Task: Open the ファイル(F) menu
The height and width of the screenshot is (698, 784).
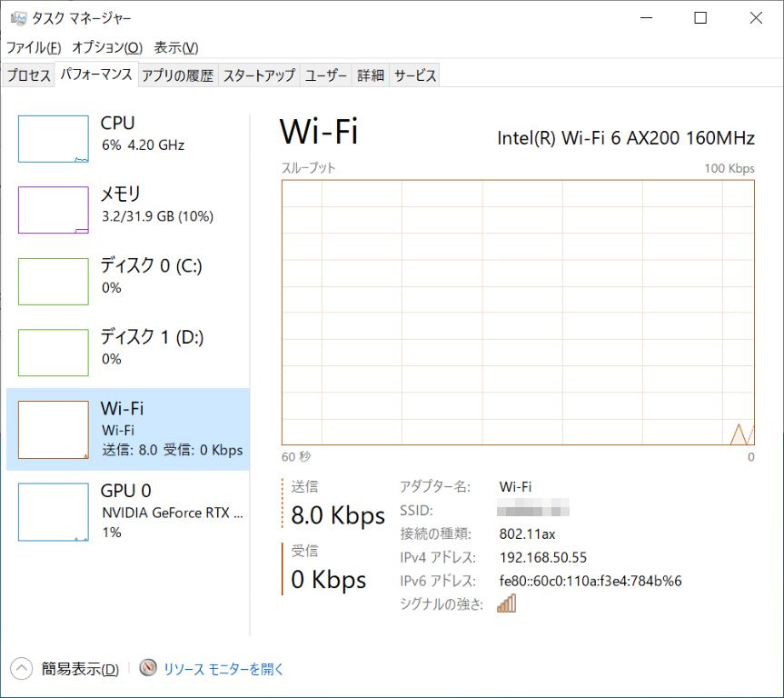Action: coord(34,47)
